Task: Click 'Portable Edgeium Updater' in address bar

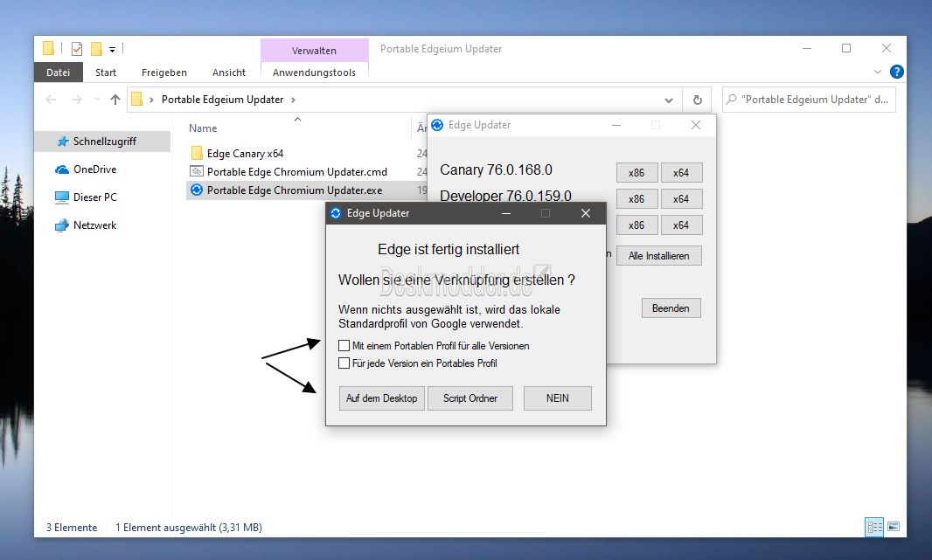Action: coord(222,100)
